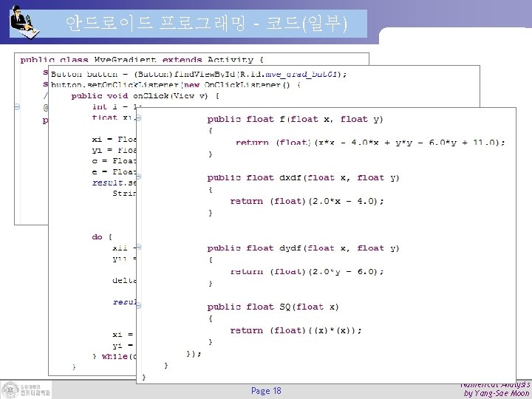Click 'public class MveGradient extends Activity' line
Viewport: 532px width, 399px height.
pyautogui.click(x=141, y=60)
